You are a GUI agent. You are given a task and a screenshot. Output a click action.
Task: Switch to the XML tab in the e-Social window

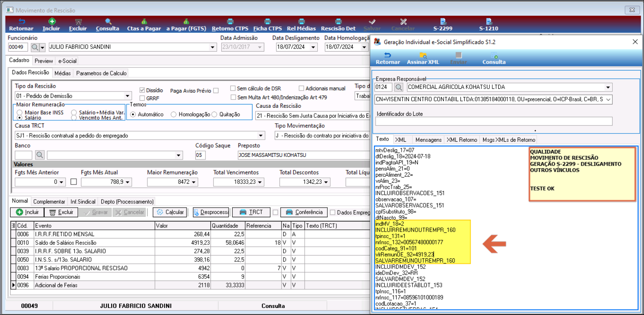401,140
